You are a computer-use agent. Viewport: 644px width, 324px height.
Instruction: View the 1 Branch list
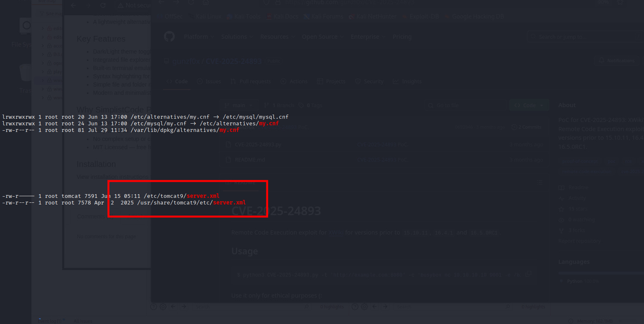pyautogui.click(x=279, y=106)
